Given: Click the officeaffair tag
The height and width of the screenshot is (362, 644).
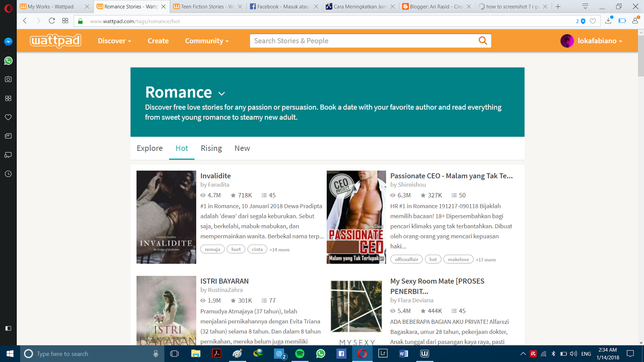Looking at the screenshot, I should point(407,259).
